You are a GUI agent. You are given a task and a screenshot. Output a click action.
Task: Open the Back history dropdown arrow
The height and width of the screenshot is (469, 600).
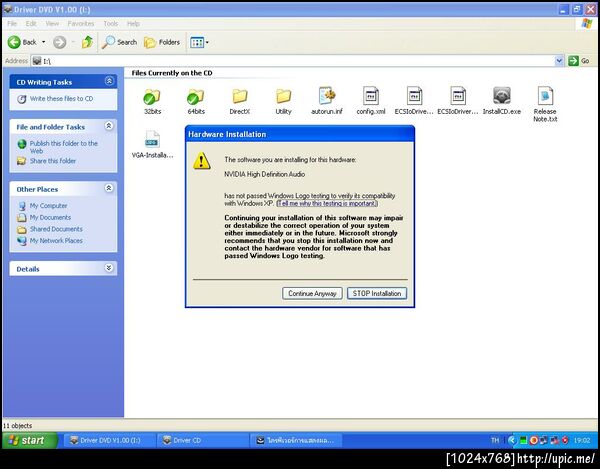(x=43, y=42)
